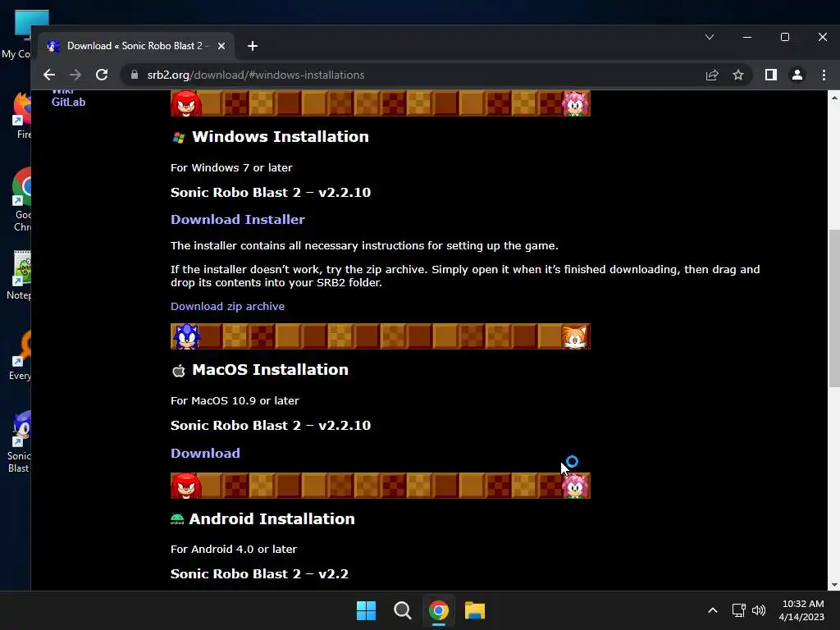
Task: Click the Windows logo beside Windows Installation
Action: point(179,138)
